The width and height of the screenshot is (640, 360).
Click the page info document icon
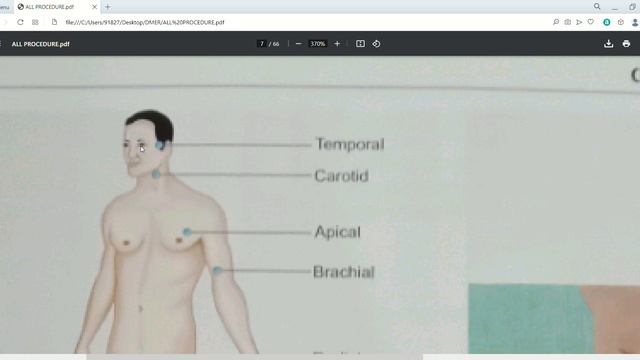click(54, 22)
